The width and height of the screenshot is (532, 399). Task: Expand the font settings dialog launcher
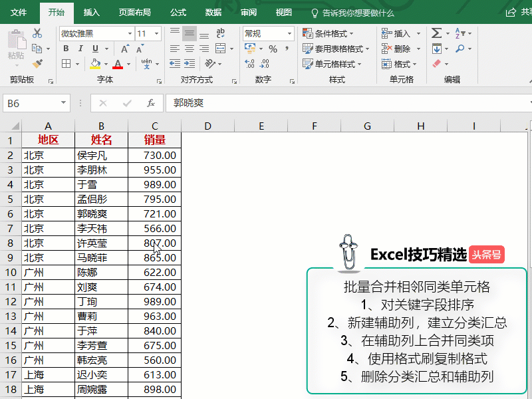(x=159, y=81)
